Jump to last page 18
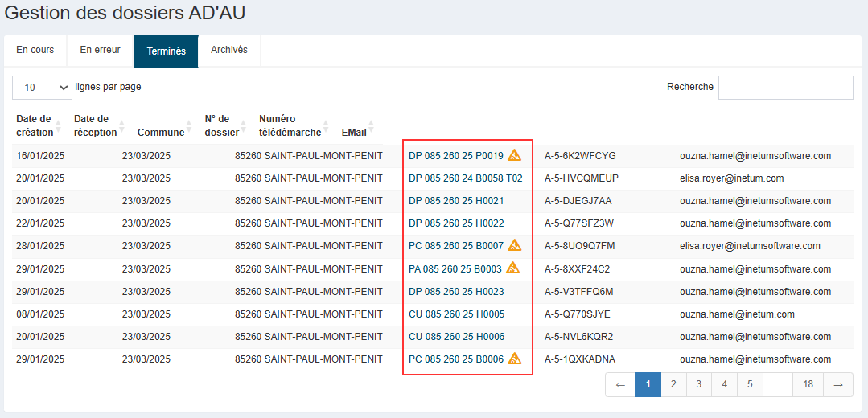Viewport: 868px width, 418px height. tap(808, 385)
